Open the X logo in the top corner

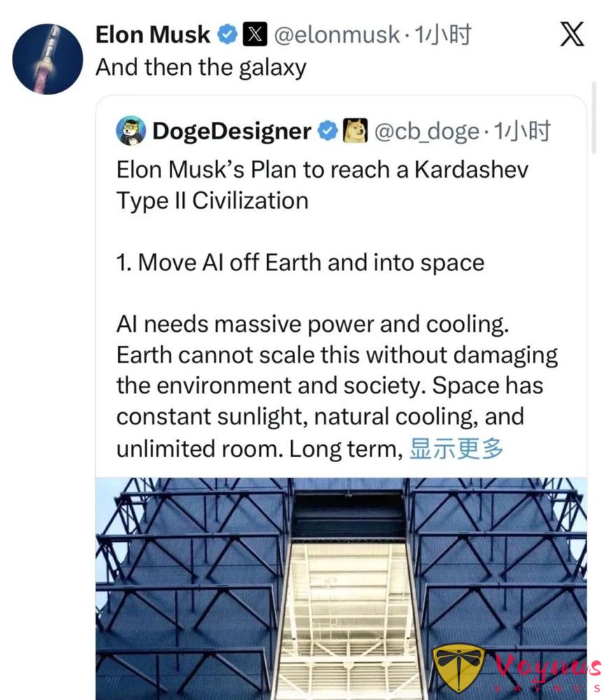(x=572, y=32)
